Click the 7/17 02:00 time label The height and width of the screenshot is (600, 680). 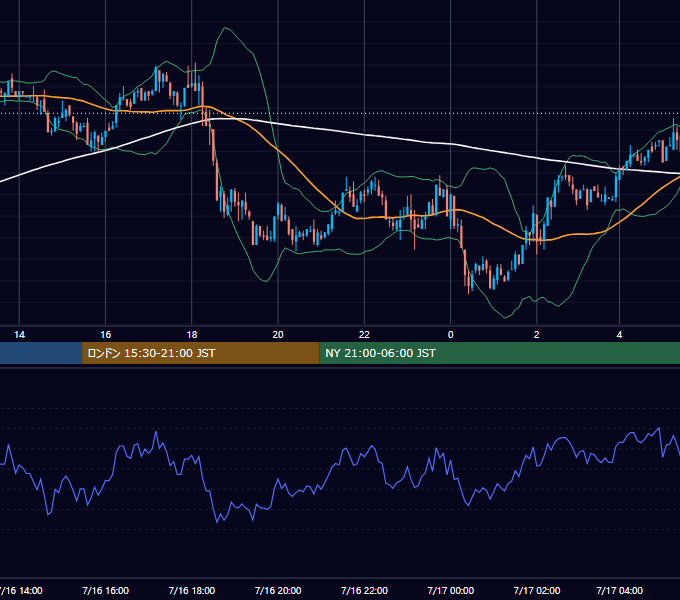(x=537, y=590)
